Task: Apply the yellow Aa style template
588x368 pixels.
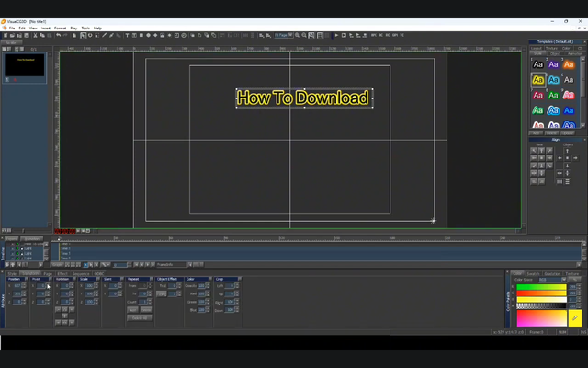Action: tap(538, 80)
